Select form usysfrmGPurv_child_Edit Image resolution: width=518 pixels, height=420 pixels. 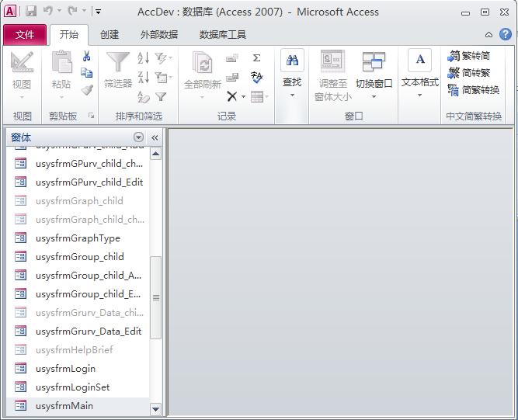click(78, 182)
